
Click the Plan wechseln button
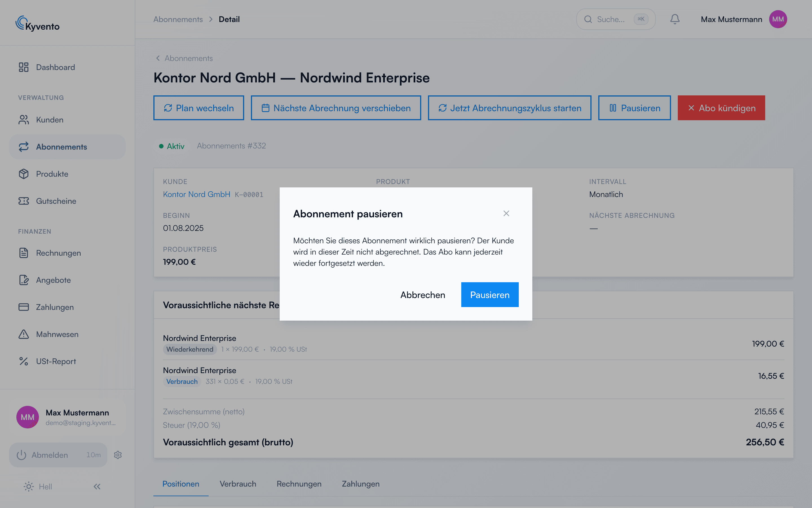tap(199, 108)
